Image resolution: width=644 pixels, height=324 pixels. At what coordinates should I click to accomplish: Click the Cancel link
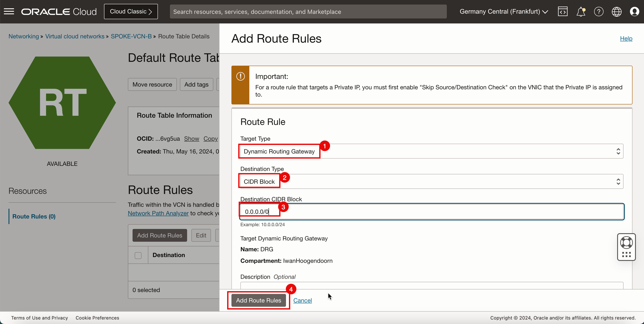(x=303, y=300)
